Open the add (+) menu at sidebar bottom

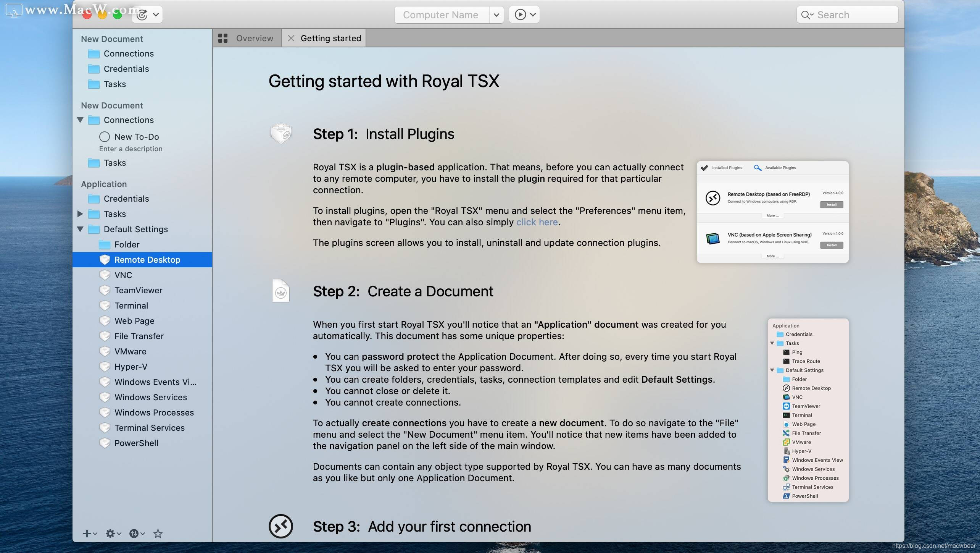click(90, 534)
